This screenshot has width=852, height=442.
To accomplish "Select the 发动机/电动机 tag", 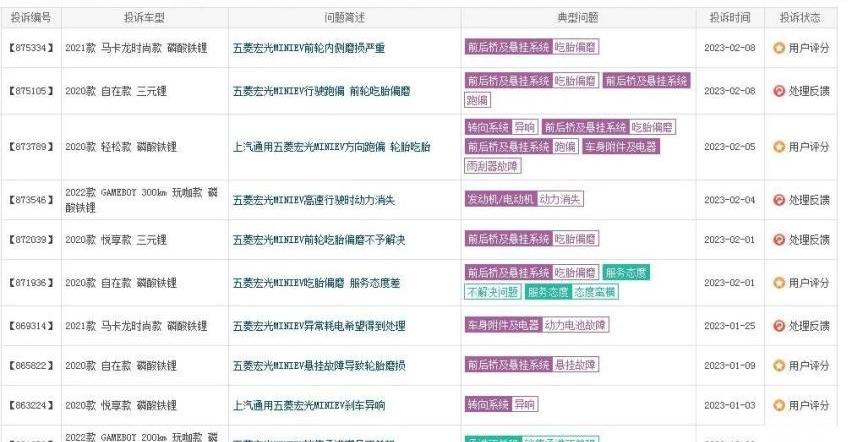I will pyautogui.click(x=500, y=200).
